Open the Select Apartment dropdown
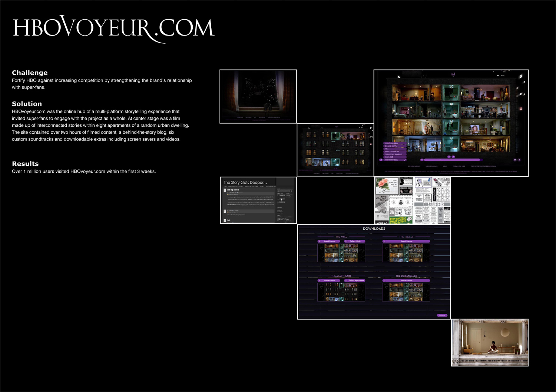Screen dimensions: 556x392 [355, 280]
